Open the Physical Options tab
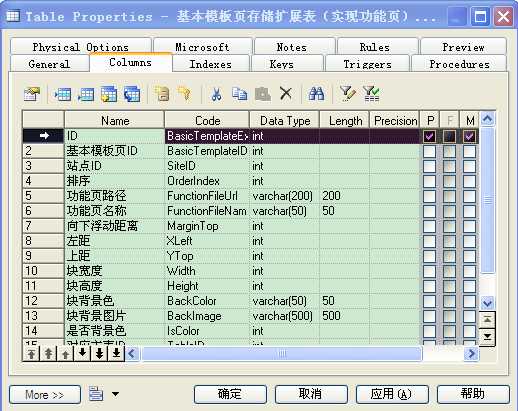Viewport: 518px width, 411px height. 81,47
